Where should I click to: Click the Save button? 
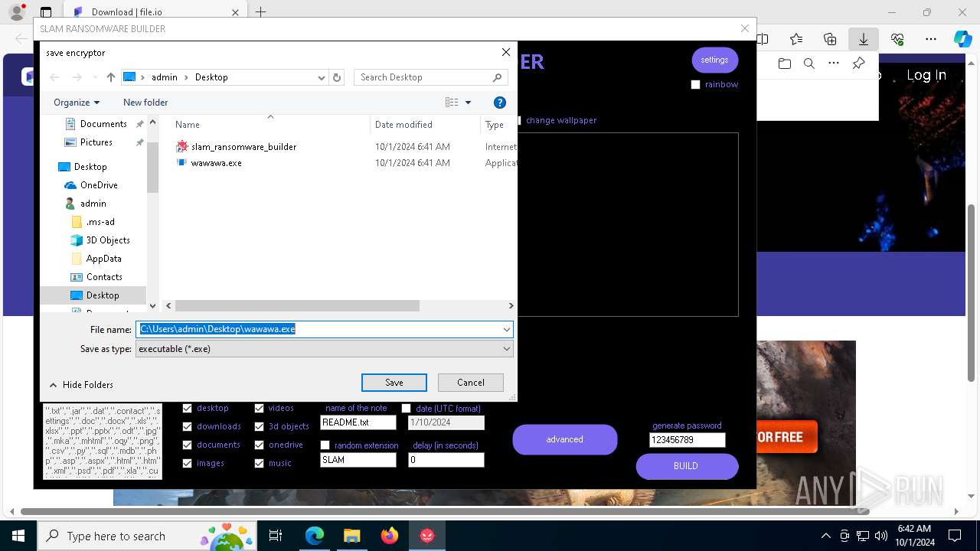pos(394,383)
